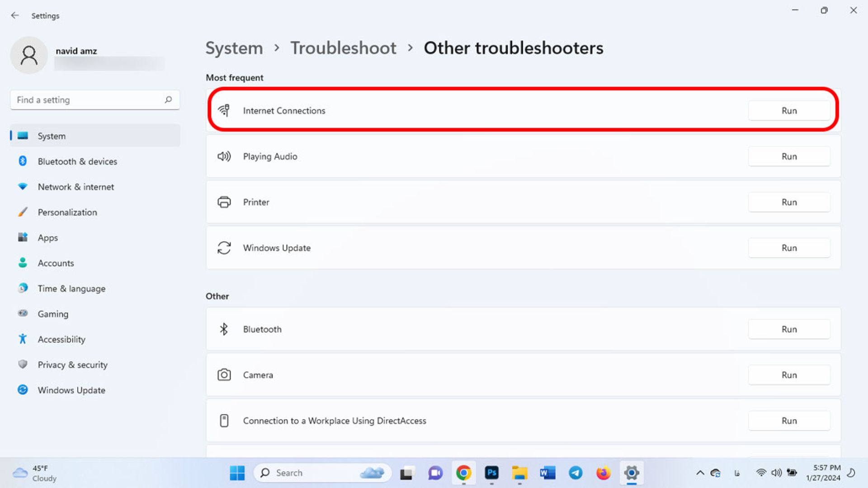Run the Windows Update troubleshooter
Image resolution: width=868 pixels, height=488 pixels.
tap(789, 248)
